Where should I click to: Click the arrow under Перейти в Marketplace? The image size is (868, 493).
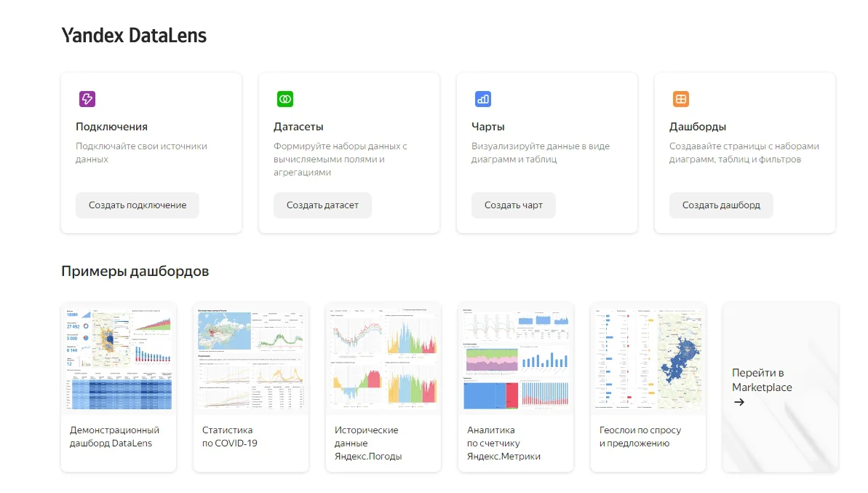pyautogui.click(x=739, y=402)
